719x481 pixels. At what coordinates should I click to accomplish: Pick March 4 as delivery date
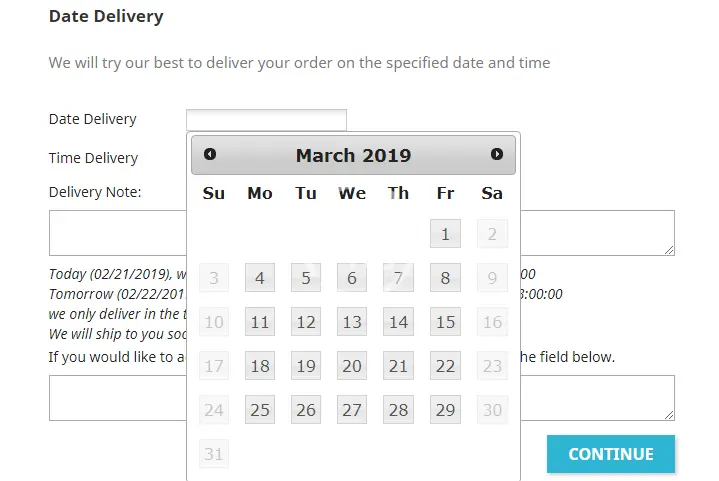(260, 278)
